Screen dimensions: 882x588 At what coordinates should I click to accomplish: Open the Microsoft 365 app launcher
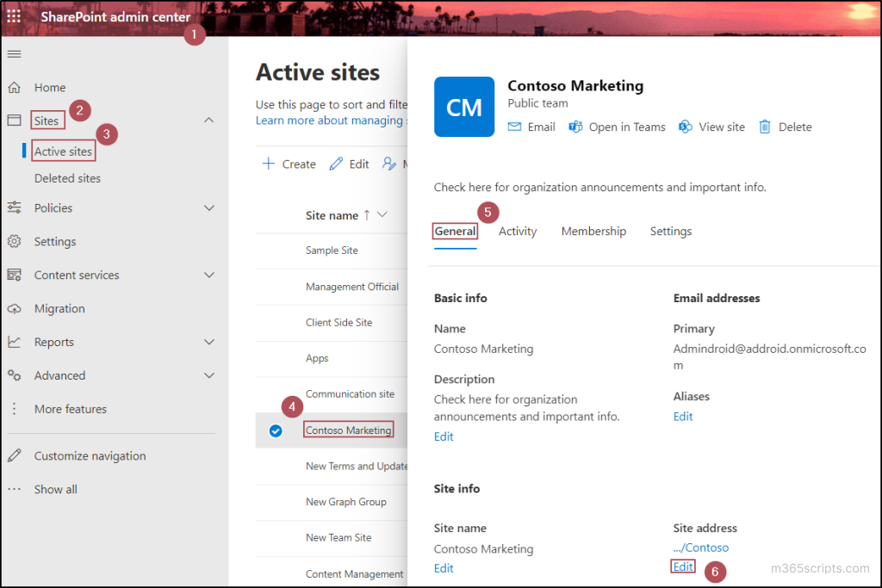[x=13, y=17]
